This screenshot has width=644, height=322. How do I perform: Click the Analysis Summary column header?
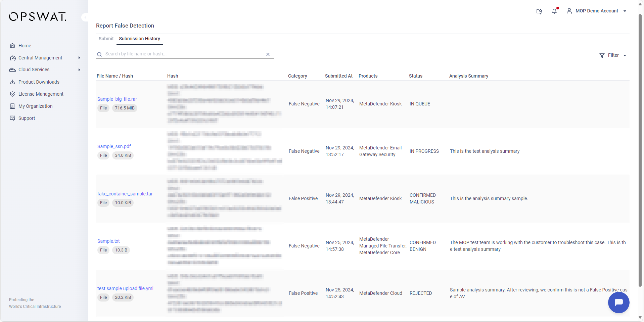pyautogui.click(x=469, y=76)
